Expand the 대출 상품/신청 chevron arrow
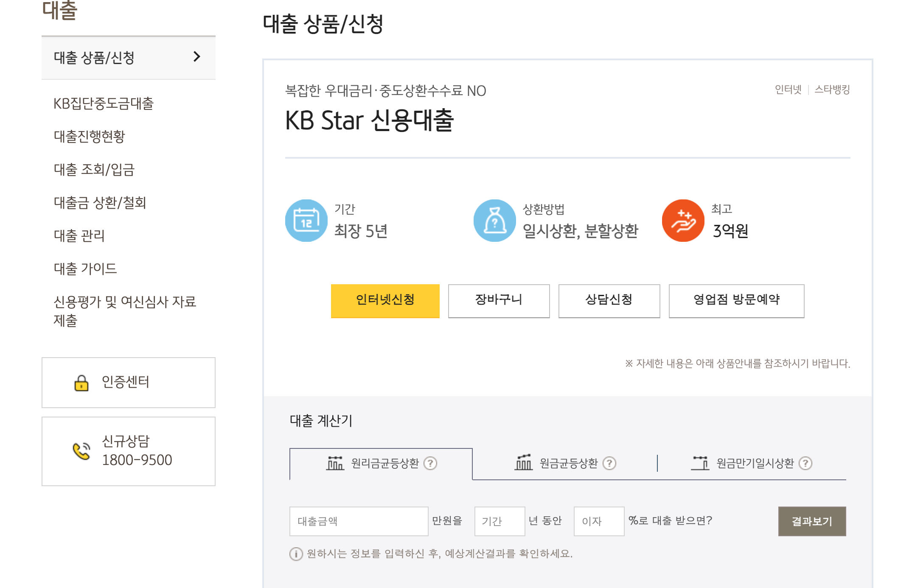898x588 pixels. pyautogui.click(x=196, y=56)
